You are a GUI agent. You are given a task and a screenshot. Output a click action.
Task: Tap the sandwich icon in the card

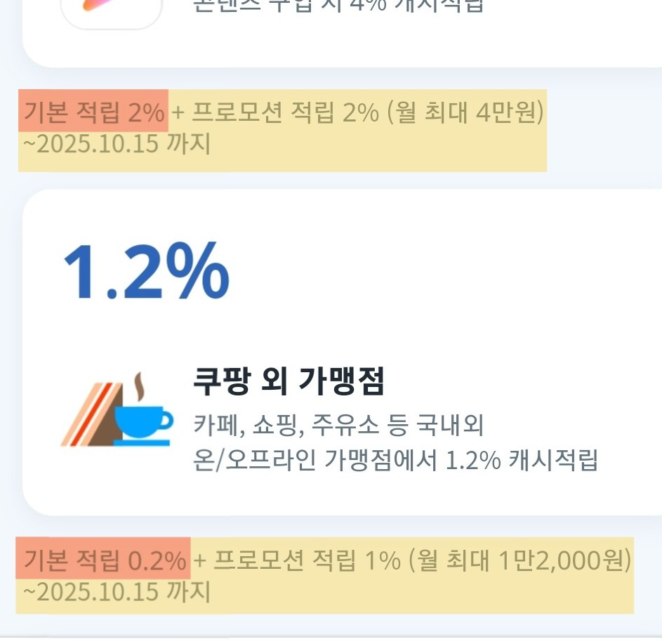pos(93,414)
